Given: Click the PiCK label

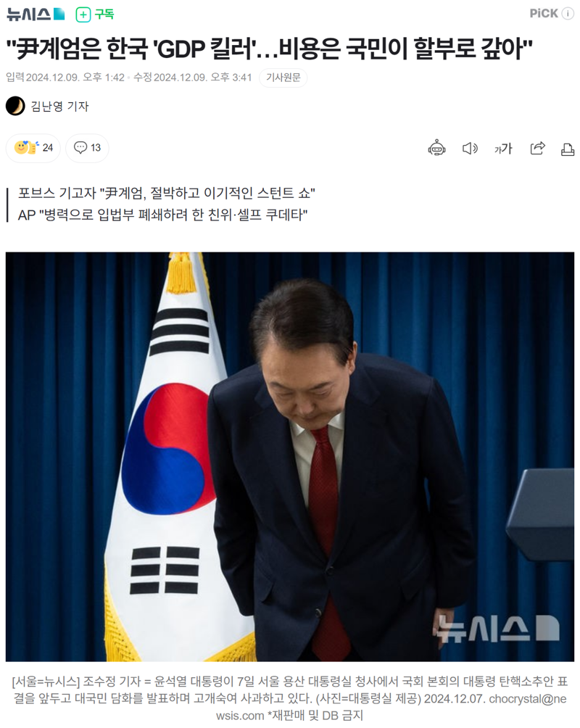Looking at the screenshot, I should click(x=544, y=14).
